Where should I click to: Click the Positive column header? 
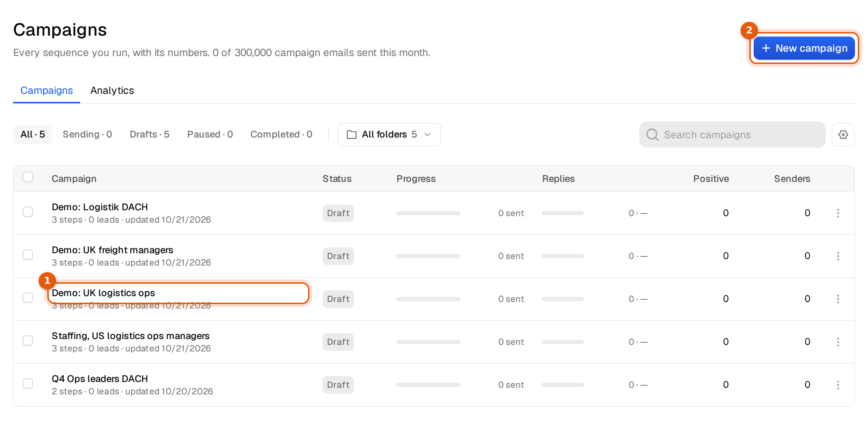(x=711, y=179)
